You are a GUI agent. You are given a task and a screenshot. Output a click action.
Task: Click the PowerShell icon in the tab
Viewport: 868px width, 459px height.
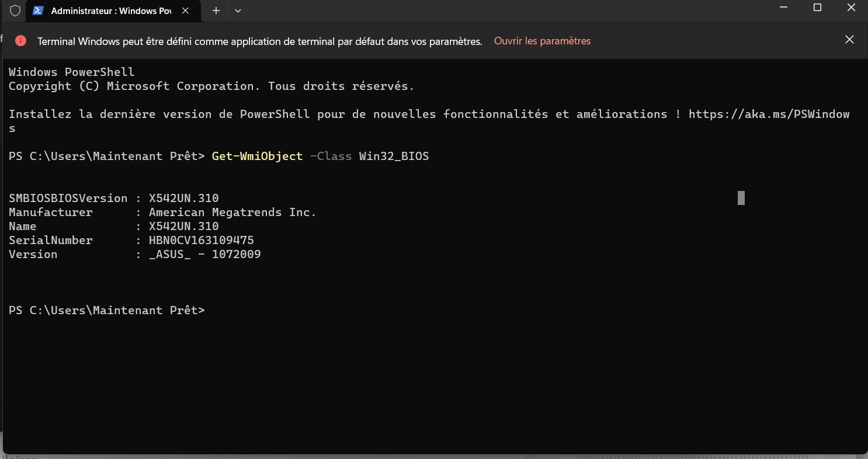tap(38, 11)
